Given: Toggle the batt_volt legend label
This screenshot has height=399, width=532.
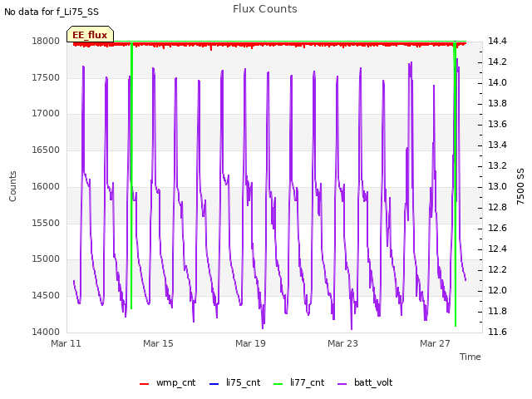Looking at the screenshot, I should pos(373,382).
